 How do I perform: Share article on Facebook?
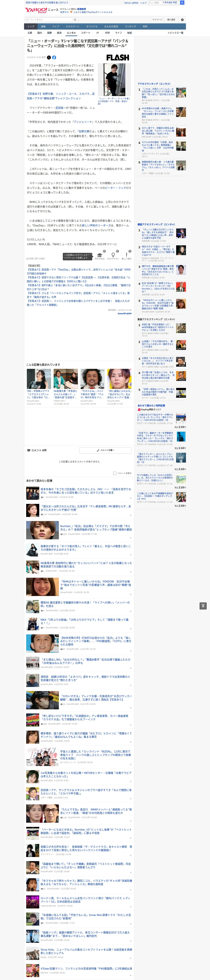click(x=54, y=57)
